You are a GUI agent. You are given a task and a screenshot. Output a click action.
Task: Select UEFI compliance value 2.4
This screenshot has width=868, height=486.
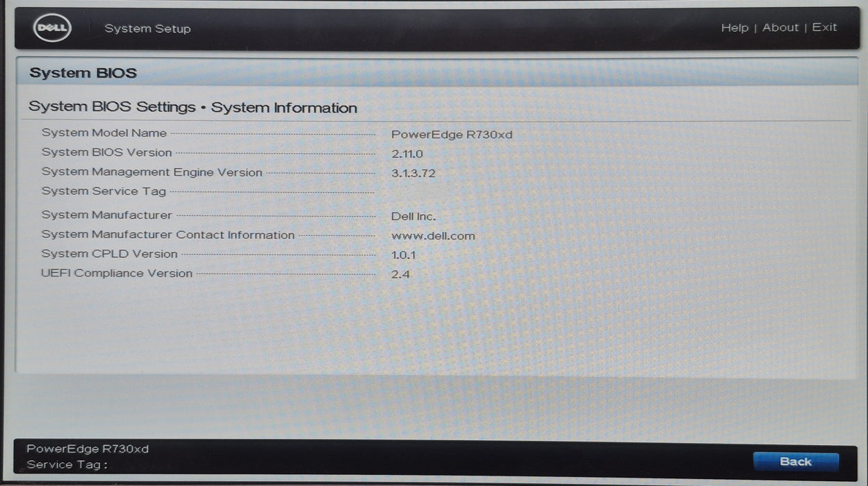coord(400,275)
